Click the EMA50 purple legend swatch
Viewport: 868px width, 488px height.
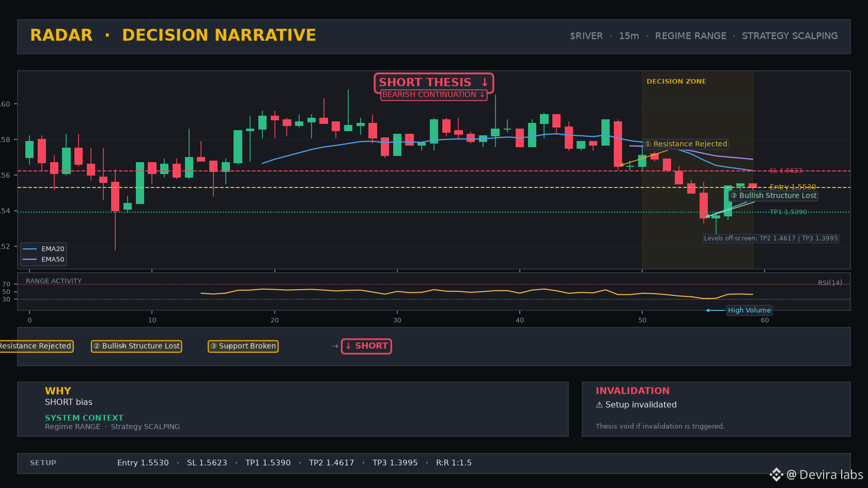tap(30, 260)
